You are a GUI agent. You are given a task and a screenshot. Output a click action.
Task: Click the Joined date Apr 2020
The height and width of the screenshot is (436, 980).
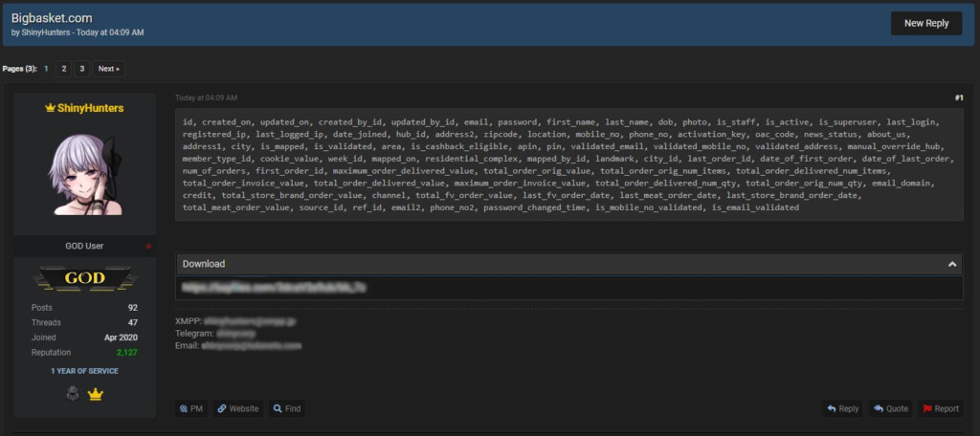click(122, 338)
